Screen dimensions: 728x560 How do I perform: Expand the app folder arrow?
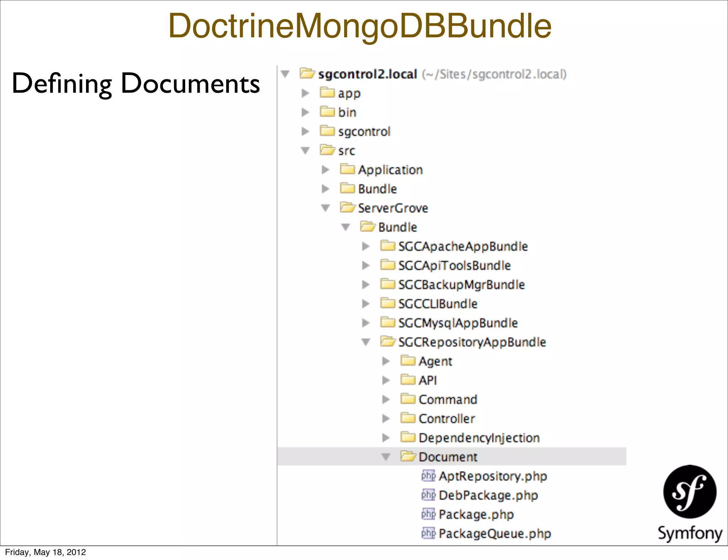coord(305,93)
